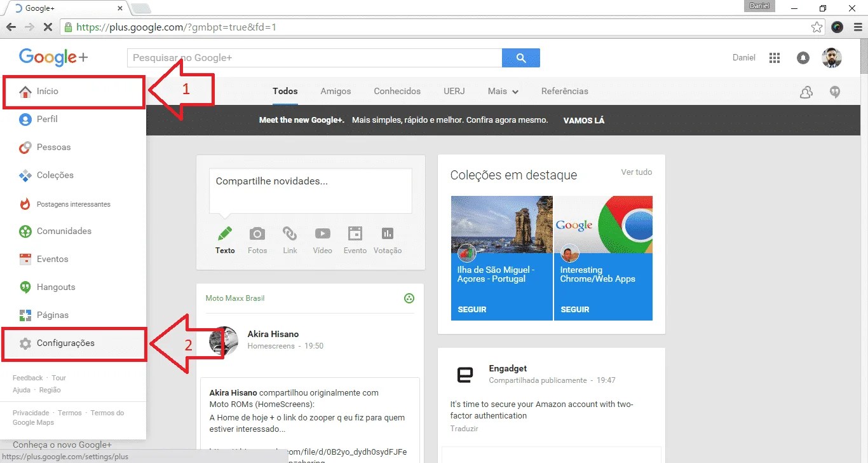The image size is (868, 463).
Task: Click the Ver tudo link
Action: coord(637,172)
